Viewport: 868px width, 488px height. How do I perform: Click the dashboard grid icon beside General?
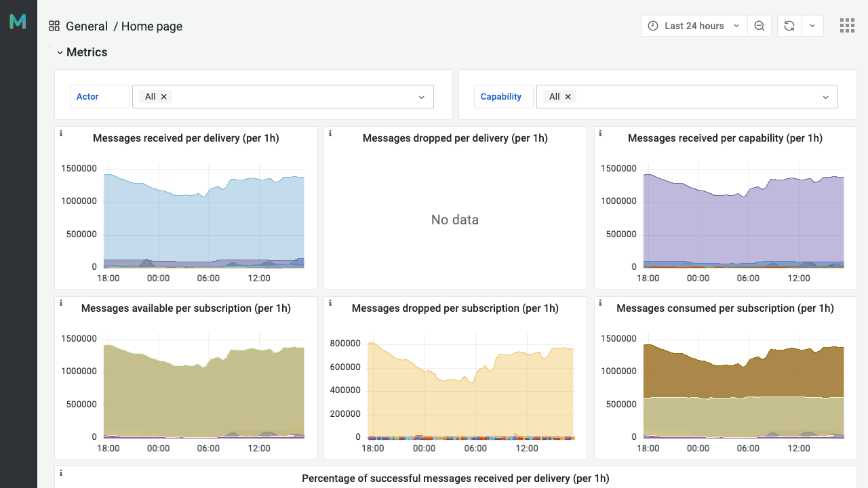coord(54,26)
